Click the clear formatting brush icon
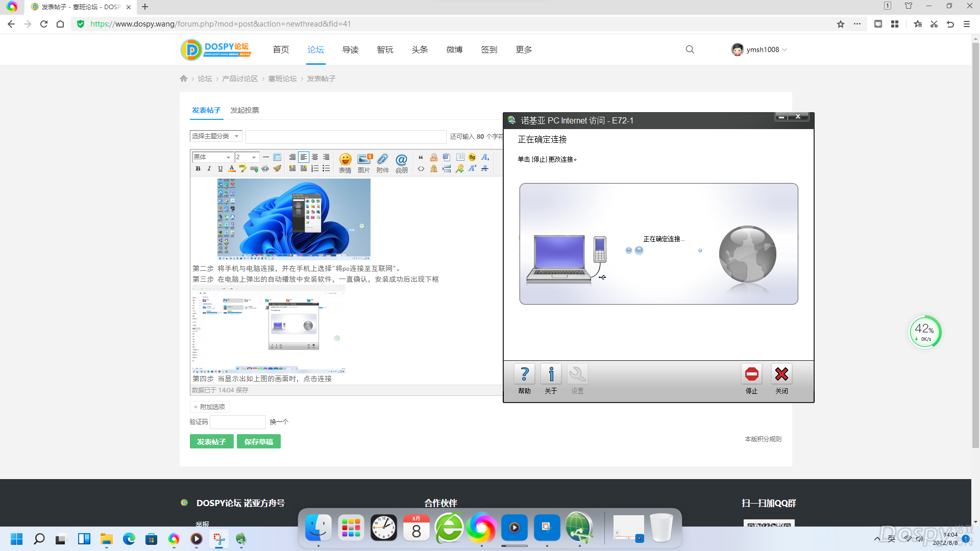This screenshot has width=980, height=551. pyautogui.click(x=277, y=168)
